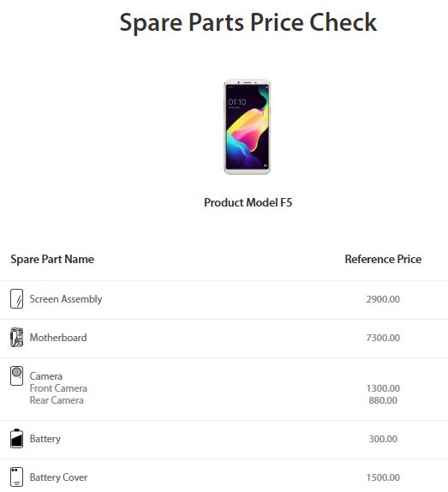Viewport: 448px width, 492px height.
Task: Click the Spare Parts Price Check heading
Action: pos(248,22)
